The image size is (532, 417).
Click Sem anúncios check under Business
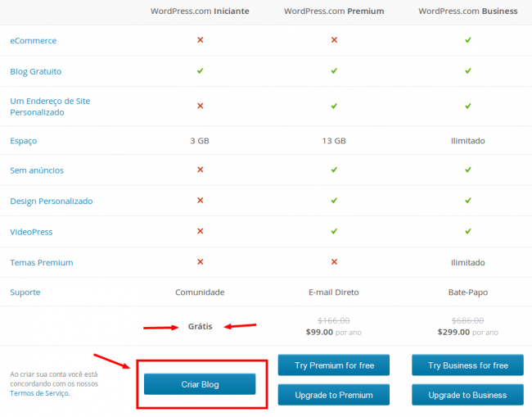click(468, 170)
